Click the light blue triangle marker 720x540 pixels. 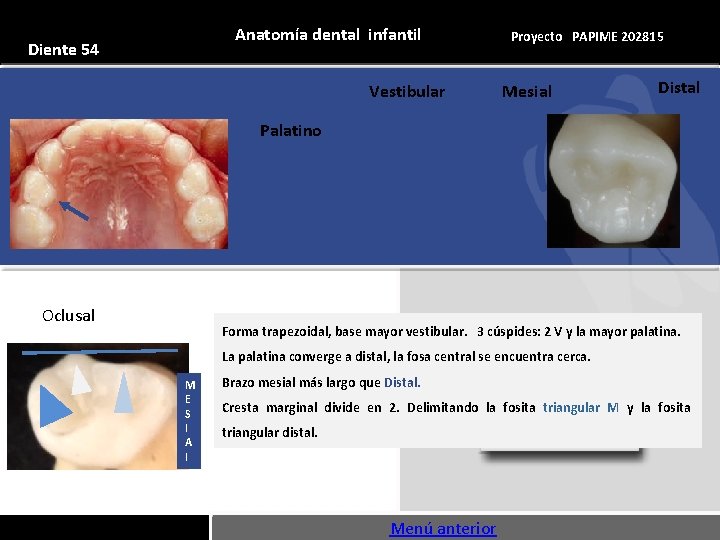pyautogui.click(x=124, y=393)
